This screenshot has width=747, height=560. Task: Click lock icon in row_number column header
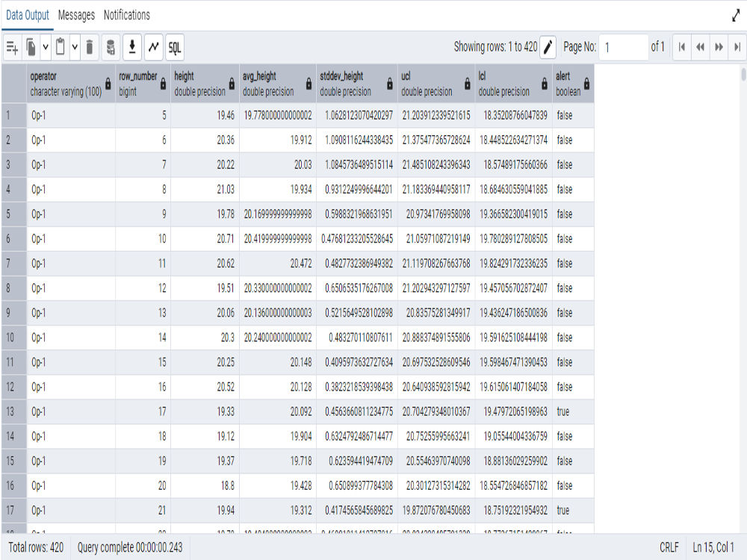[x=164, y=84]
